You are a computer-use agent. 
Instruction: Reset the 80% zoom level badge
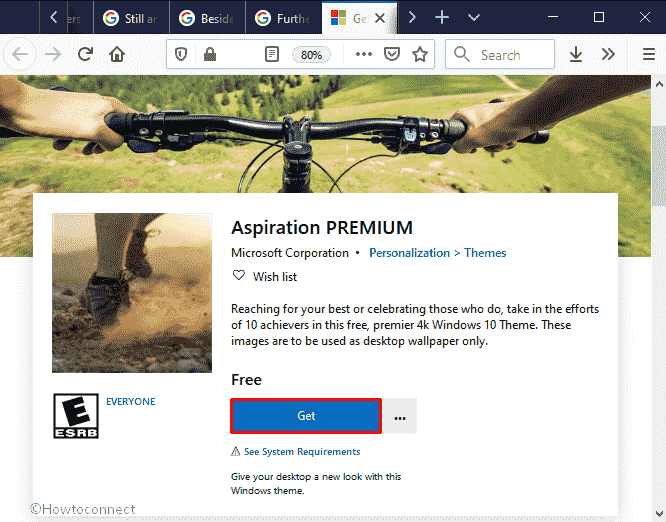[x=311, y=55]
